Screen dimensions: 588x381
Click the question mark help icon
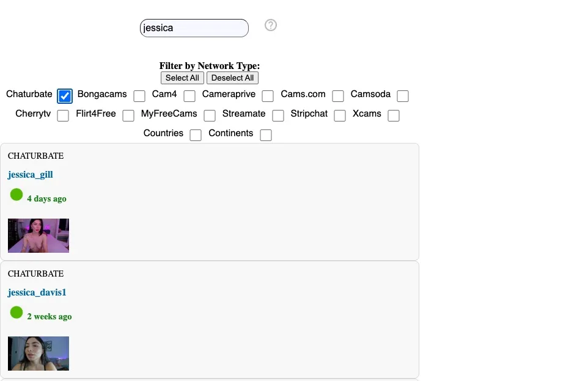270,25
